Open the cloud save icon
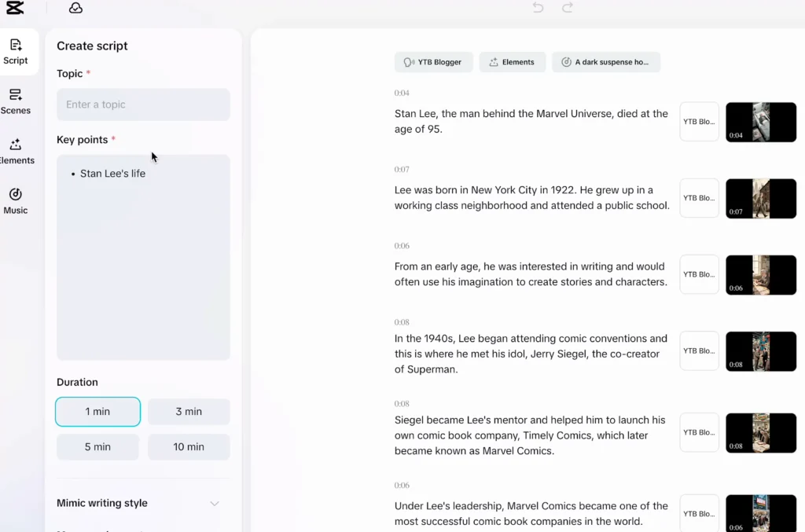The width and height of the screenshot is (805, 532). coord(75,8)
